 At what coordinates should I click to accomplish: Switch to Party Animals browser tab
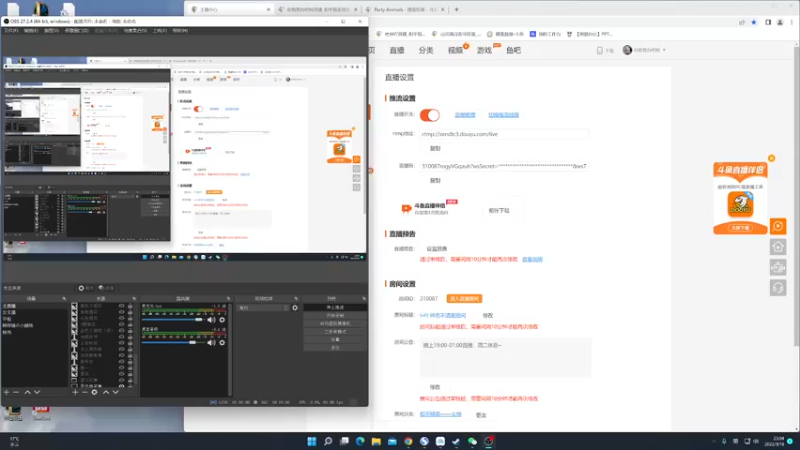pyautogui.click(x=405, y=9)
